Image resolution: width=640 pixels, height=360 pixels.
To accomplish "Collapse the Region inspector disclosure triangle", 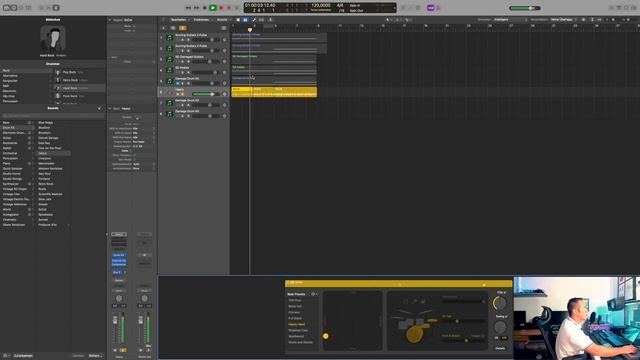I will [109, 20].
